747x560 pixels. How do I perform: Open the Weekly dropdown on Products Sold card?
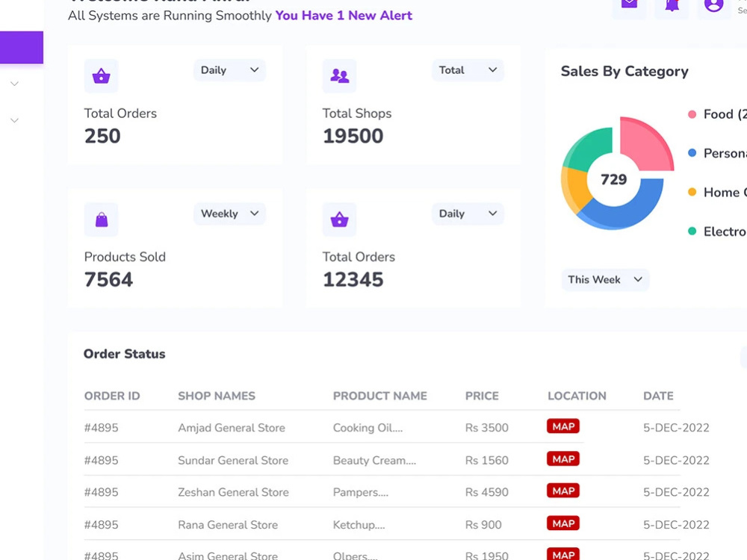229,214
